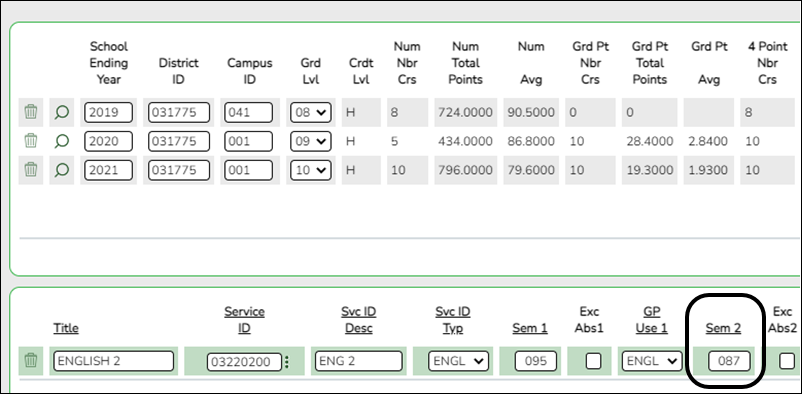
Task: Sort by Title column header
Action: [x=66, y=329]
